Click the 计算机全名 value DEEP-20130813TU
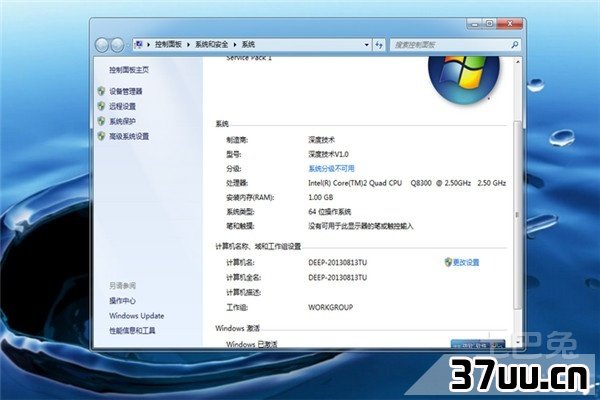Screen dimensions: 600x400 pos(338,277)
